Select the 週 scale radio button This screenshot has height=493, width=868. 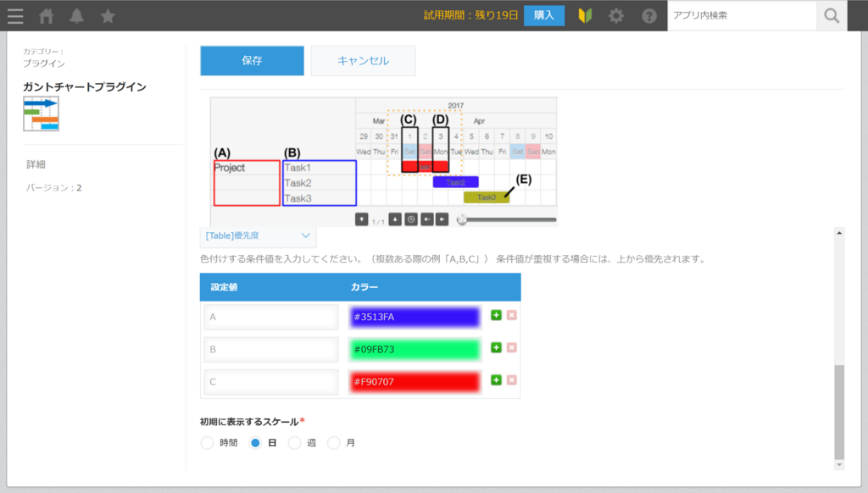coord(294,443)
